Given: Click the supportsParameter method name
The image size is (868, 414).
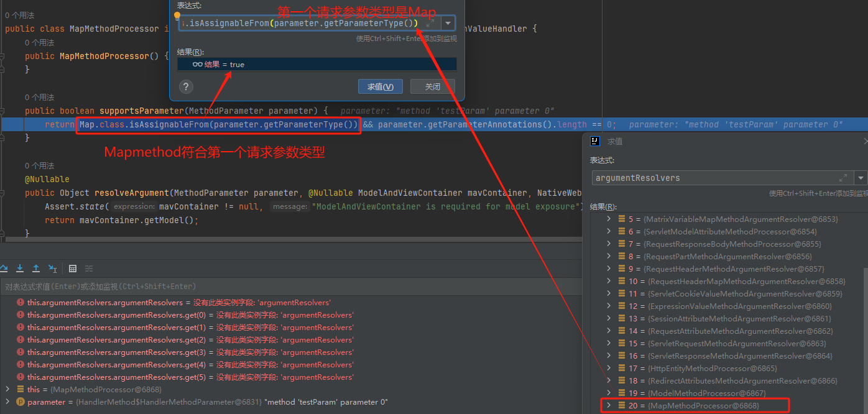Looking at the screenshot, I should (x=141, y=111).
